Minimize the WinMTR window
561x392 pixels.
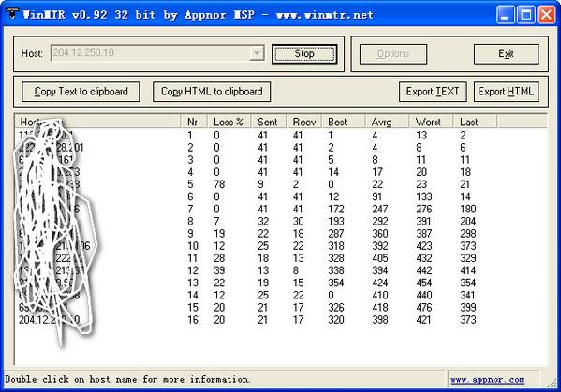coord(505,15)
